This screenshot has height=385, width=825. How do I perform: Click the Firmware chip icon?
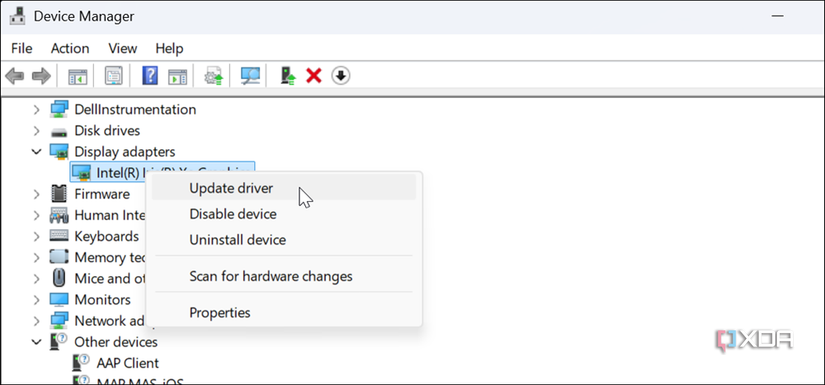click(59, 194)
